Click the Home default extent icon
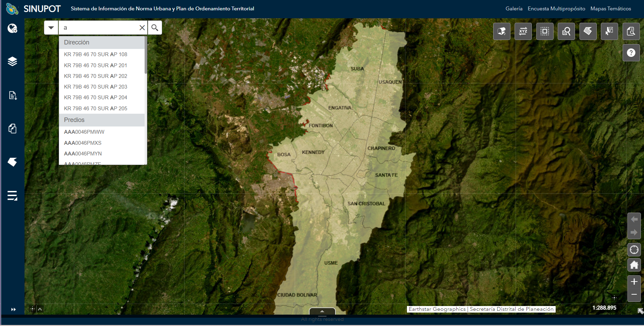Image resolution: width=644 pixels, height=326 pixels. (x=634, y=265)
